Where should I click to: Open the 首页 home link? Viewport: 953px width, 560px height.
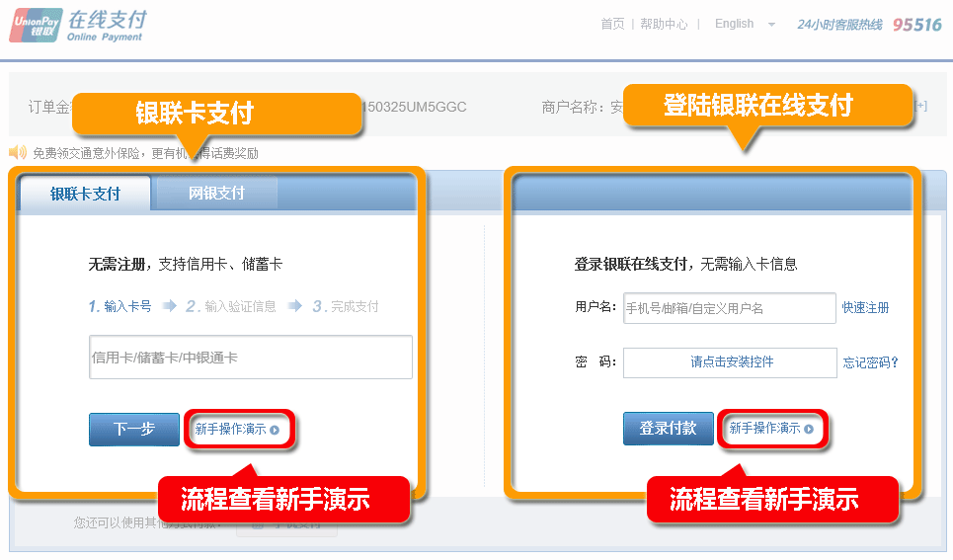612,24
